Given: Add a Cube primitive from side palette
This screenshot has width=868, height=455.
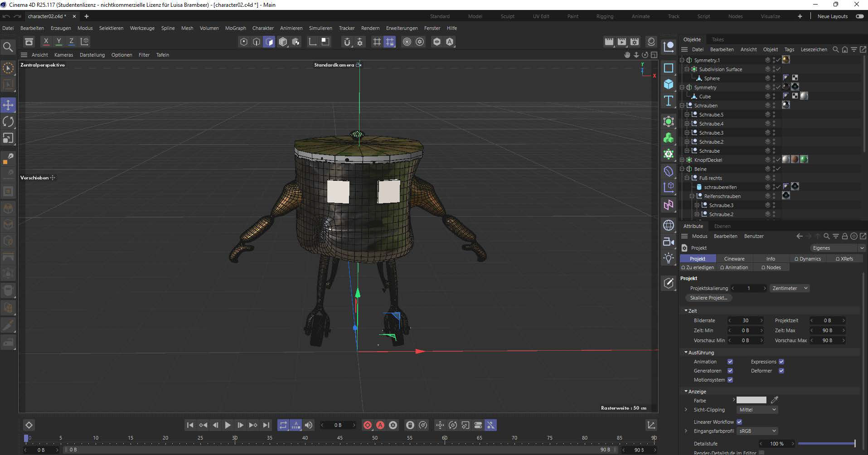Looking at the screenshot, I should click(x=669, y=84).
